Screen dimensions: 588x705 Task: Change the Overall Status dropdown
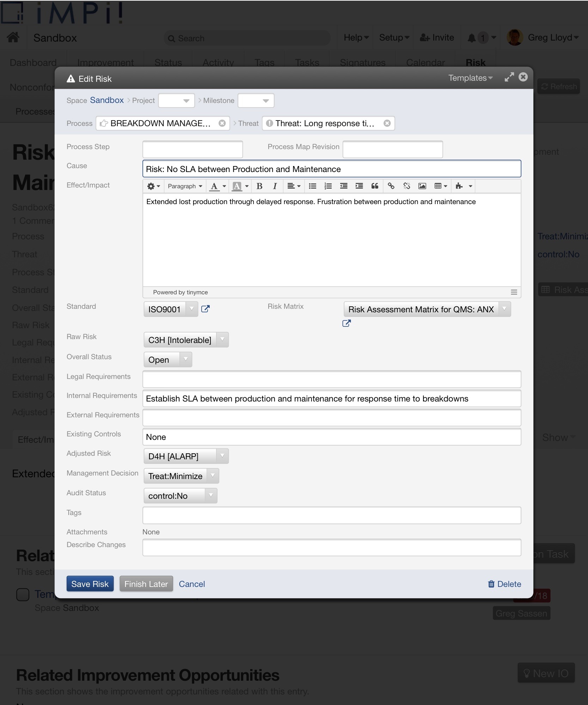167,360
